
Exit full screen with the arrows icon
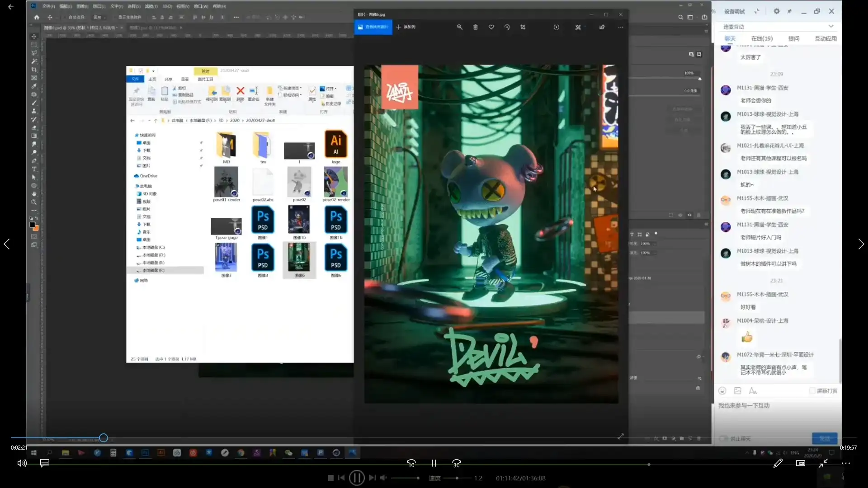coord(823,464)
